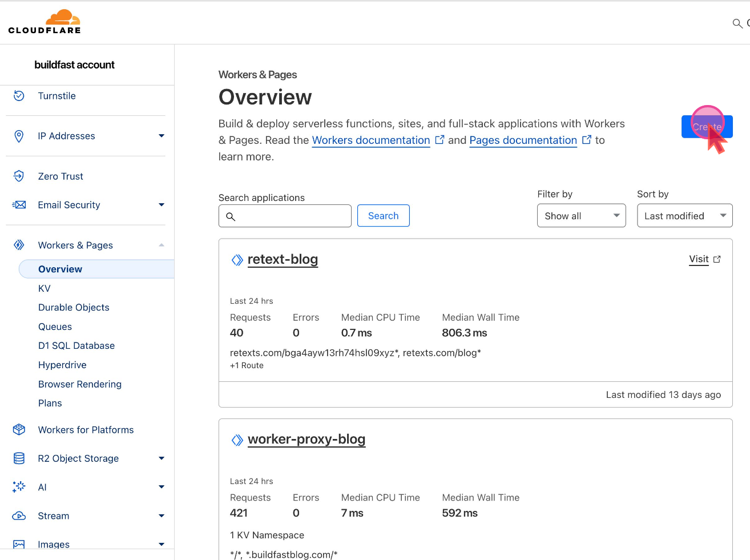
Task: Open KV in the sidebar
Action: point(45,288)
